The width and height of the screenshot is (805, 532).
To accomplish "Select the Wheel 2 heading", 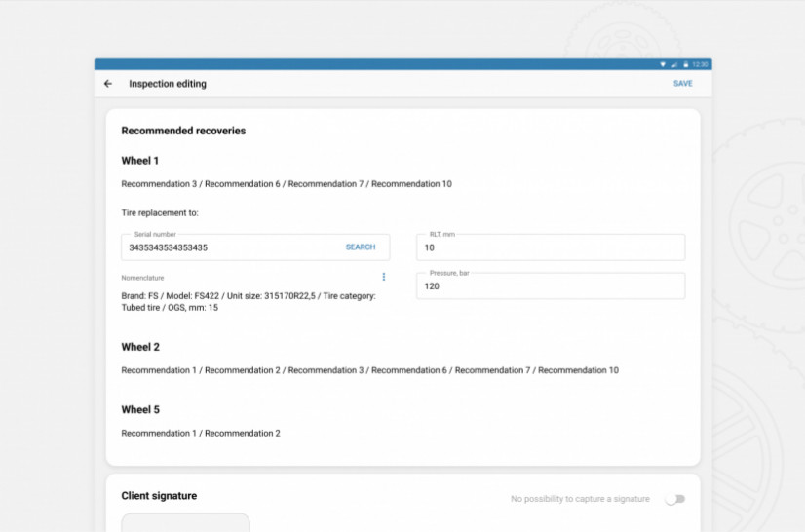I will (140, 347).
